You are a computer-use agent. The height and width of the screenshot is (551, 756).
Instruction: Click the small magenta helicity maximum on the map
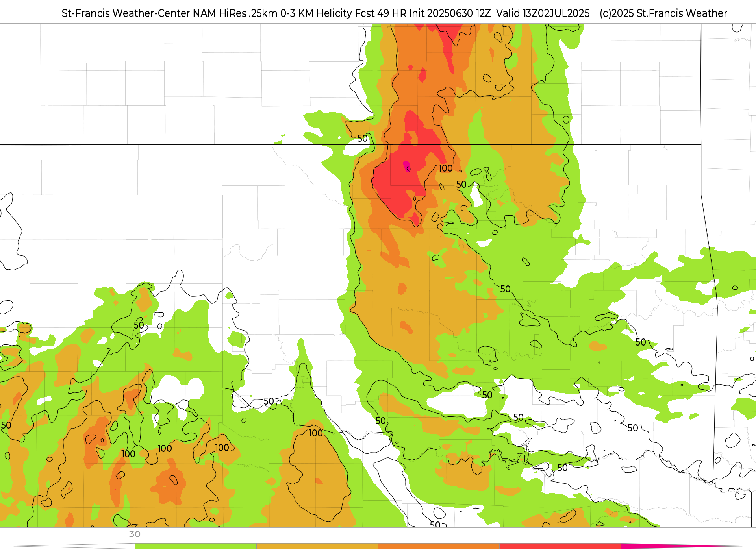pos(407,166)
